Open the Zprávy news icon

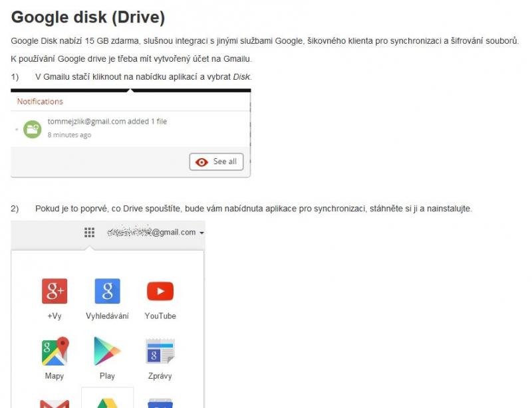[160, 351]
